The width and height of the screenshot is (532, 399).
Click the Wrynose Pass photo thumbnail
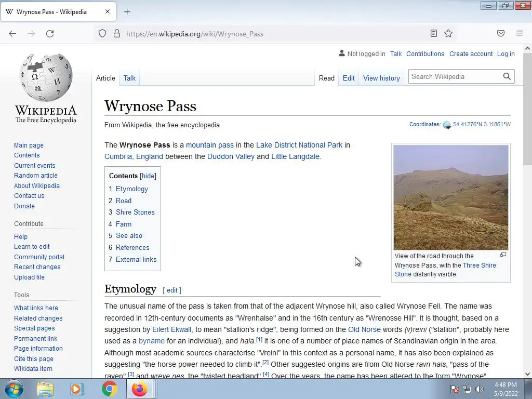[450, 197]
